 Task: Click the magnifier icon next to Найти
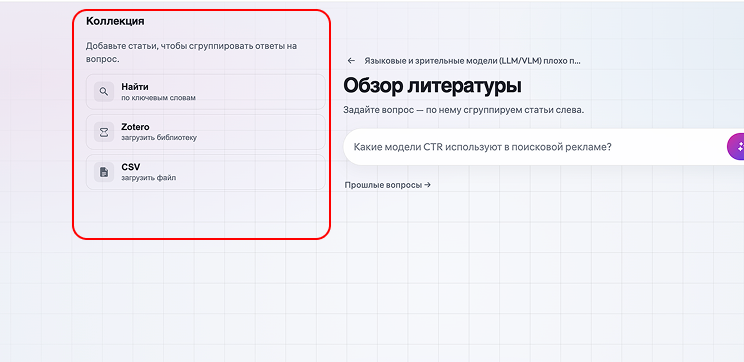(104, 92)
